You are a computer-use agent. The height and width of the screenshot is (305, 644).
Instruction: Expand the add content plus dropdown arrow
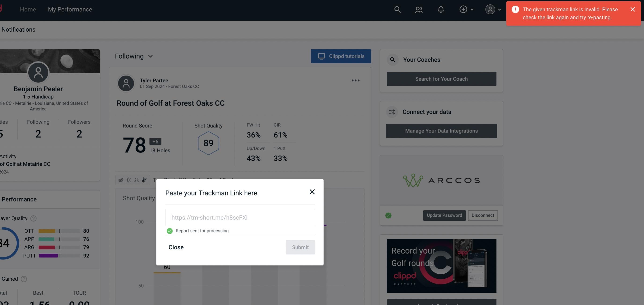(x=472, y=9)
